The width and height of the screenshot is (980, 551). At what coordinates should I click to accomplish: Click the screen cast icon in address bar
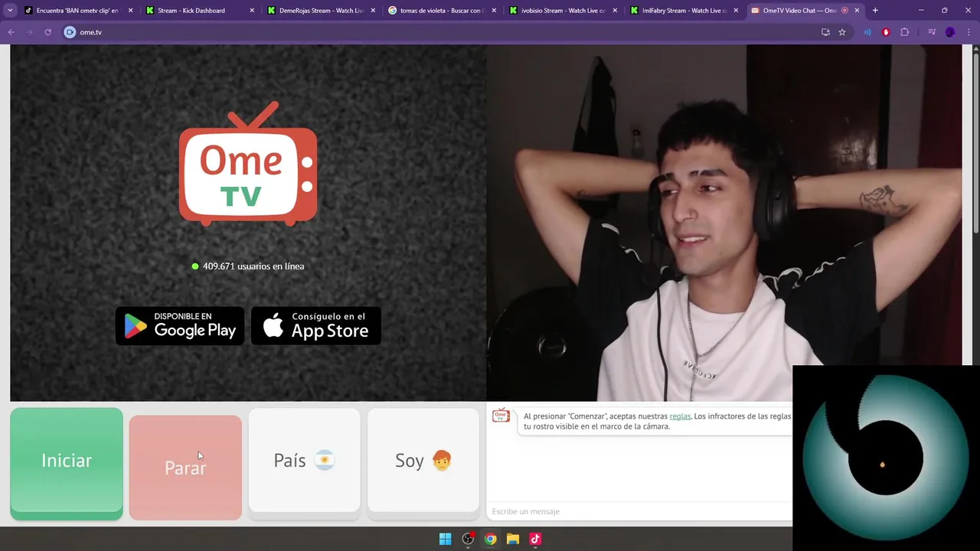(x=825, y=32)
